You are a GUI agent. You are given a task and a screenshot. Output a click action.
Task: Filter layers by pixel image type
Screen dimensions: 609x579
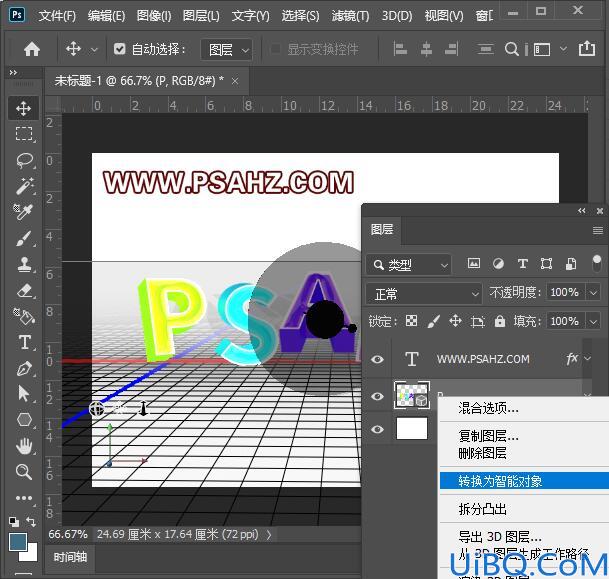pyautogui.click(x=473, y=264)
